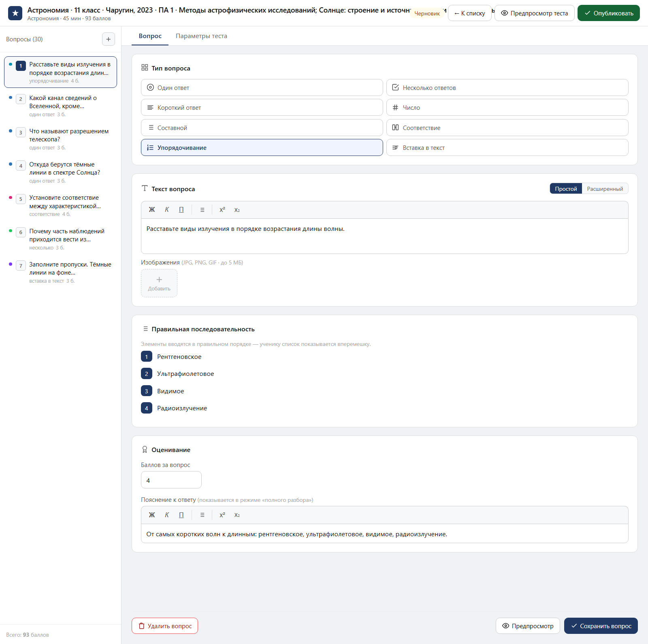Click Удалить вопрос button
The image size is (648, 644).
tap(165, 626)
